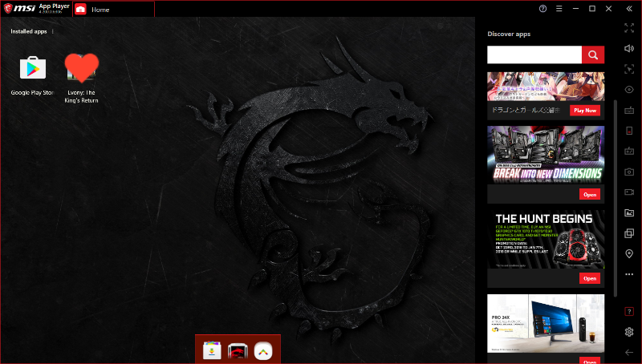Show more sidebar tools via three dots
642x364 pixels.
[629, 274]
